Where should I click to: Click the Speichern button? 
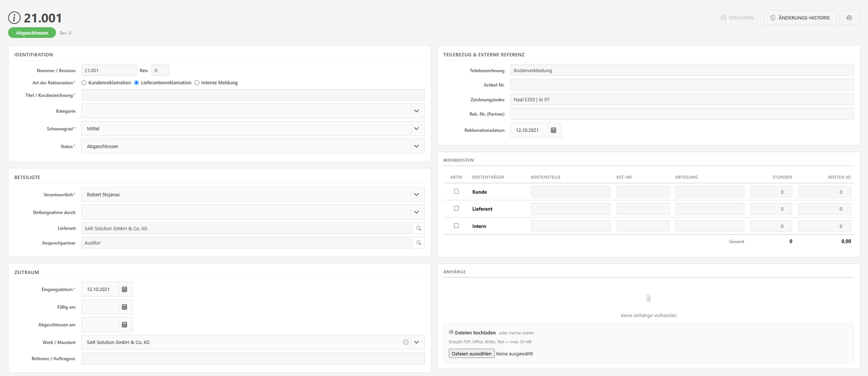pyautogui.click(x=737, y=18)
